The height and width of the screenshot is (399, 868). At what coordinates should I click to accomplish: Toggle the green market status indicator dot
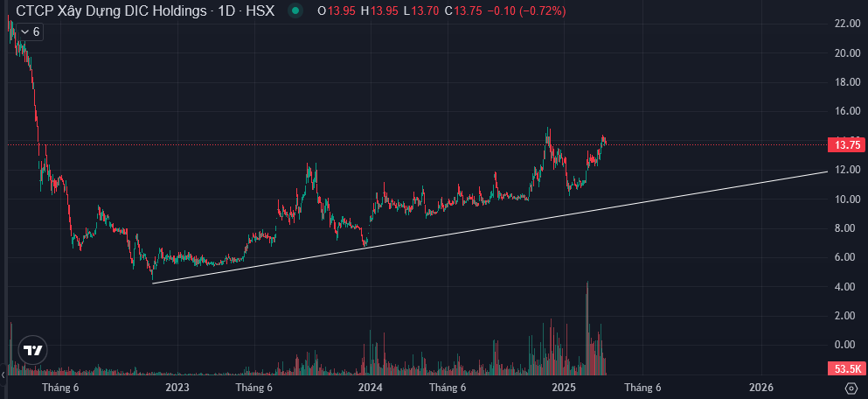point(296,10)
